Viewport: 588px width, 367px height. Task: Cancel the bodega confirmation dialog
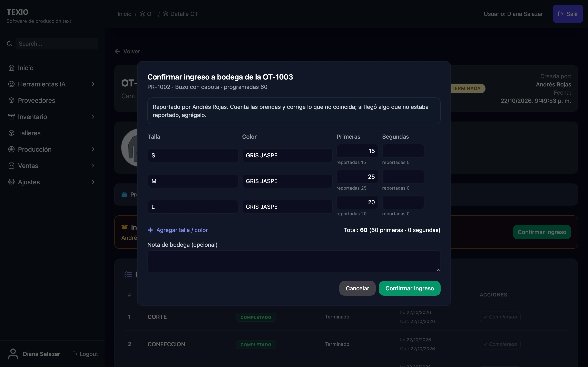357,288
